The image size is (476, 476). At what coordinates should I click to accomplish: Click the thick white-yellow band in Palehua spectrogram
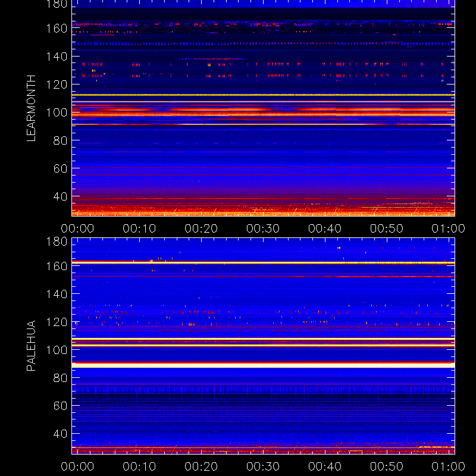(x=263, y=365)
